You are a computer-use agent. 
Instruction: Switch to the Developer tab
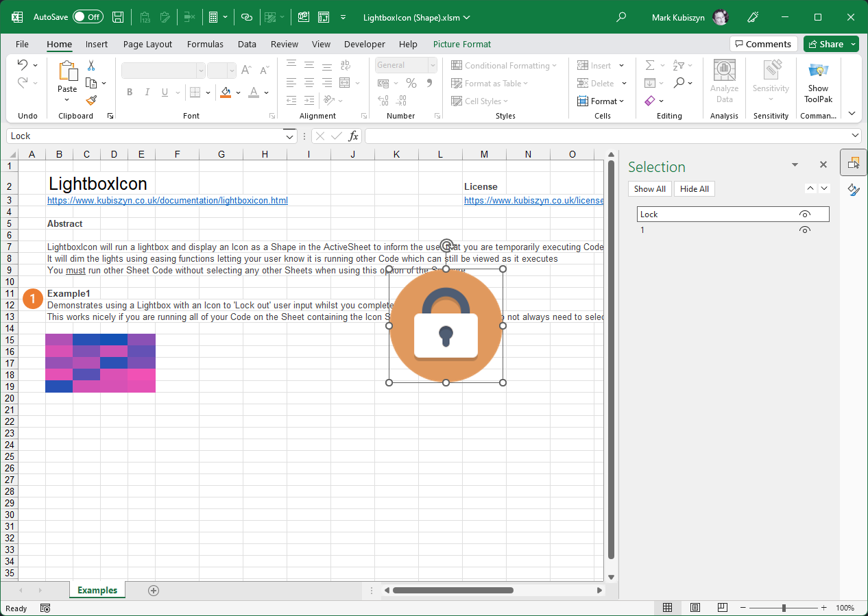364,44
